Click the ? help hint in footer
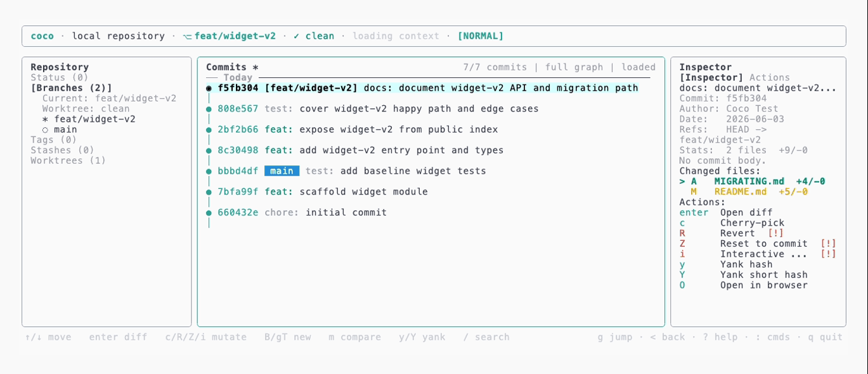Viewport: 868px width, 374px height. 720,337
